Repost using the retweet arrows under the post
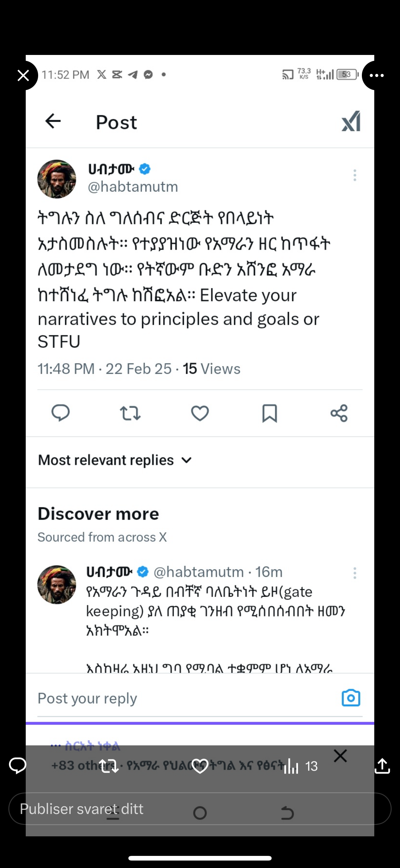400x868 pixels. [130, 413]
